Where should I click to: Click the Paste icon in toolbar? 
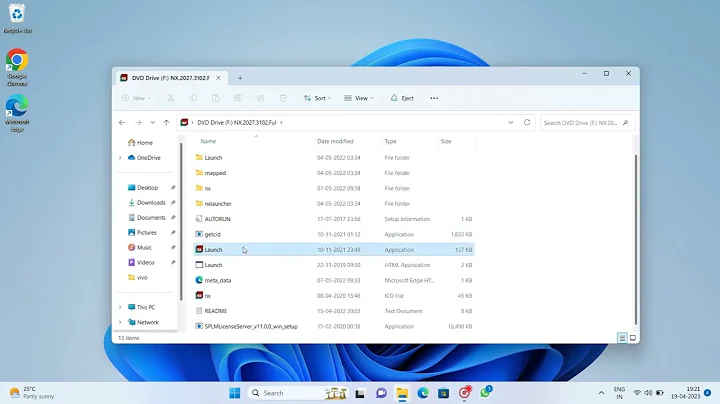(215, 98)
